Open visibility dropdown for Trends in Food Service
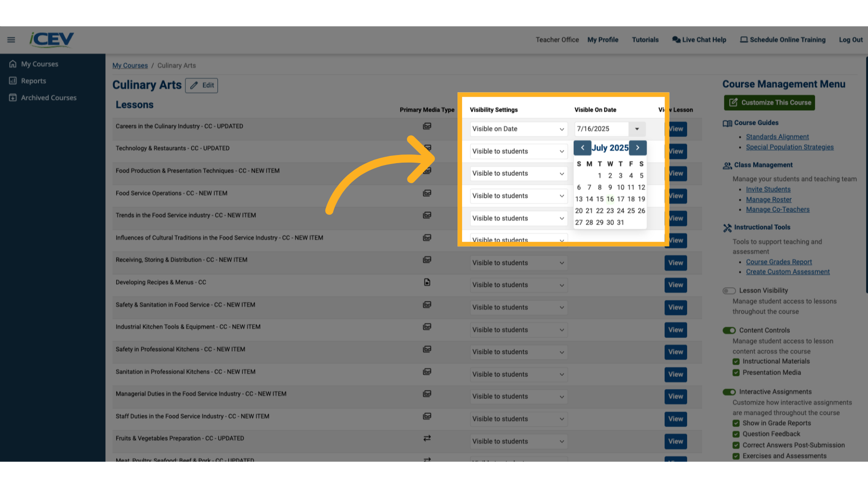Viewport: 868px width, 488px height. pyautogui.click(x=519, y=218)
